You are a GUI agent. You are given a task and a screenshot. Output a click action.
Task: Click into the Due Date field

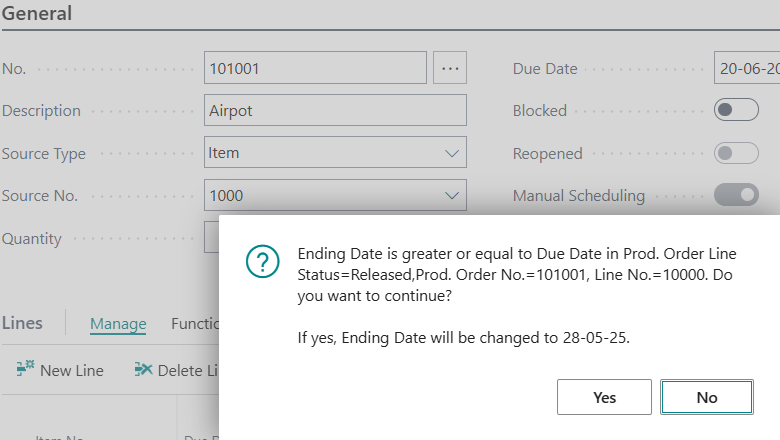747,68
